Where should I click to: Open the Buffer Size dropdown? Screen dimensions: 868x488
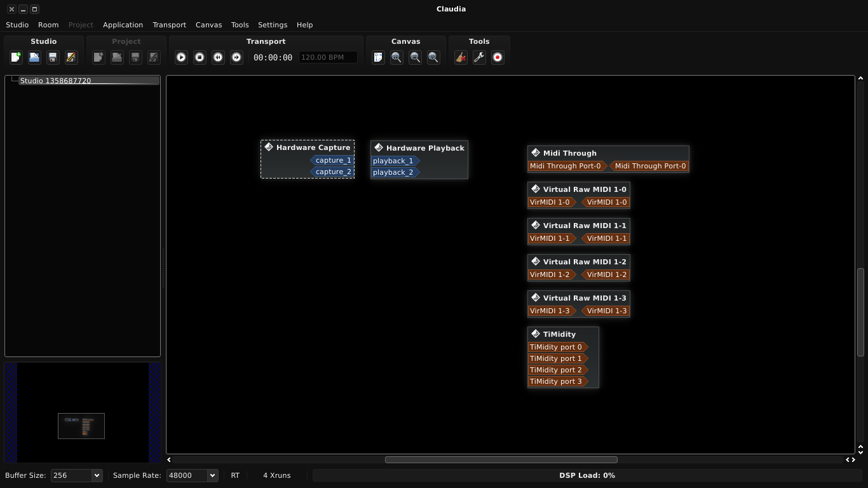[97, 475]
